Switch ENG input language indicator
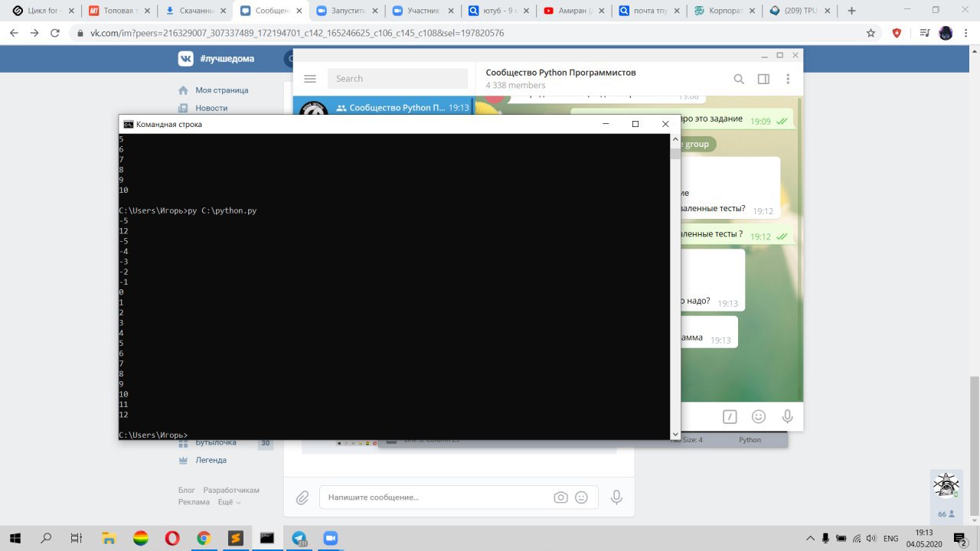 tap(890, 539)
